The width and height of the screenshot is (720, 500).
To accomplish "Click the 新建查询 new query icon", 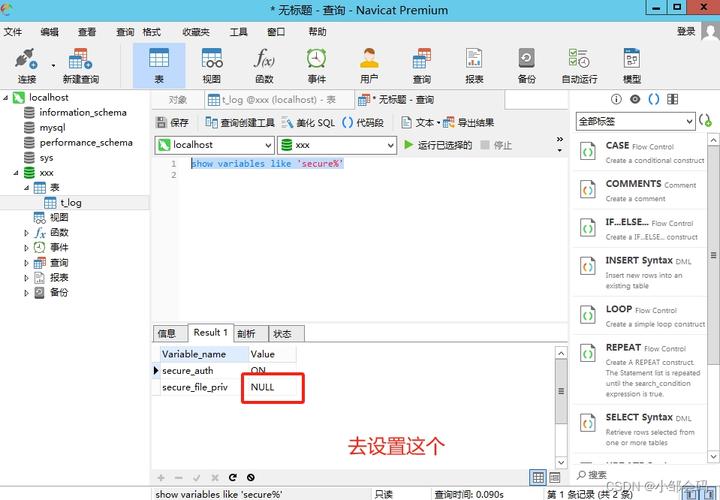I will click(x=81, y=66).
